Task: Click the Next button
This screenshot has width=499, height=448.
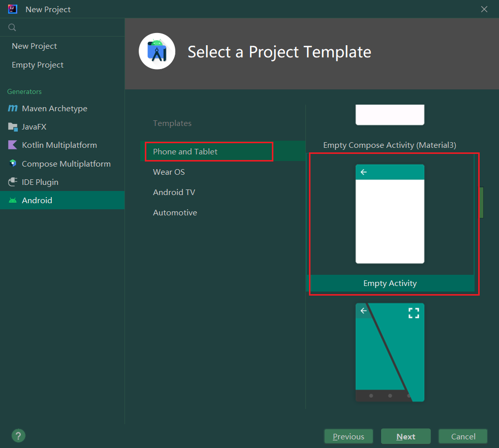Action: (x=406, y=436)
